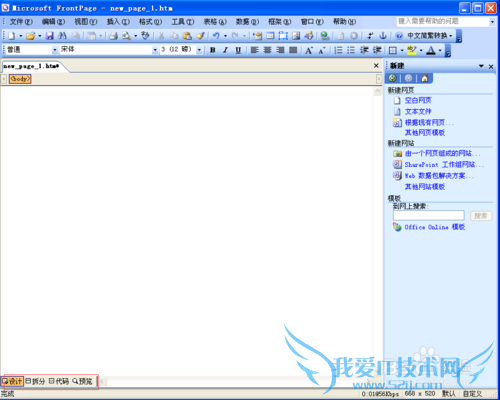Screen dimensions: 500x400
Task: Switch to the 拆分 view tab
Action: pyautogui.click(x=35, y=381)
